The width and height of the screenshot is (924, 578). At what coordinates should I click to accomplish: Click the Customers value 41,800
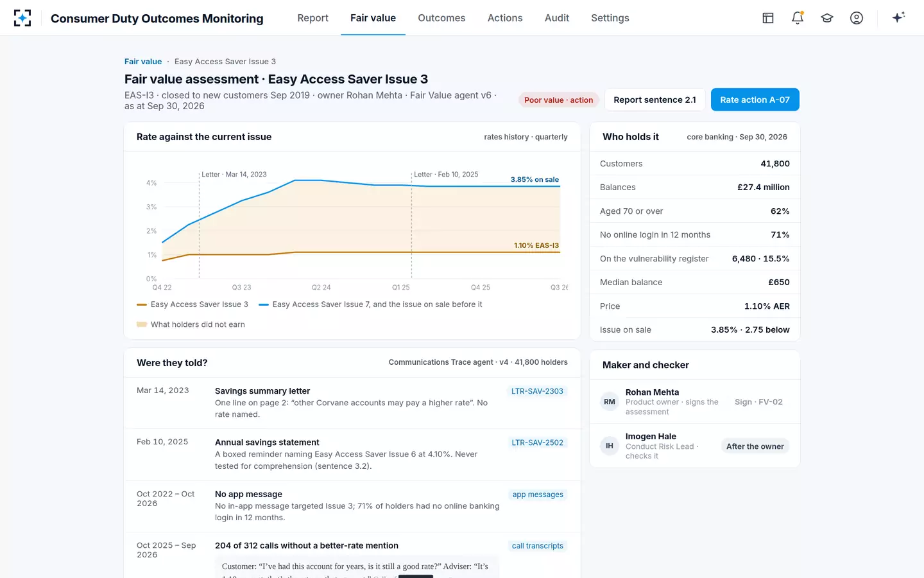click(x=775, y=164)
